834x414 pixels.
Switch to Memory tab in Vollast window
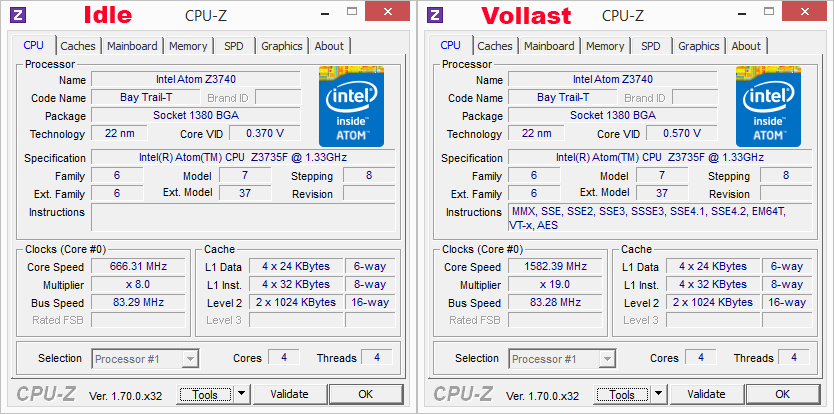tap(605, 46)
